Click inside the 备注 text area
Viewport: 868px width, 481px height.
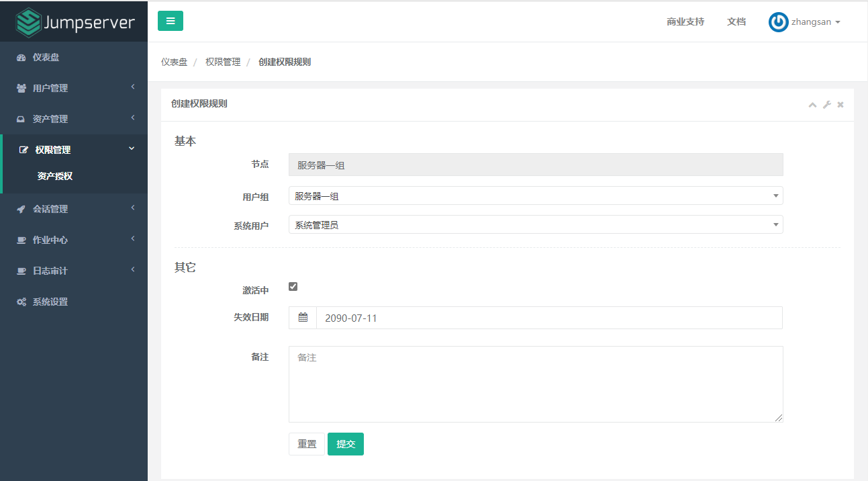pos(535,383)
